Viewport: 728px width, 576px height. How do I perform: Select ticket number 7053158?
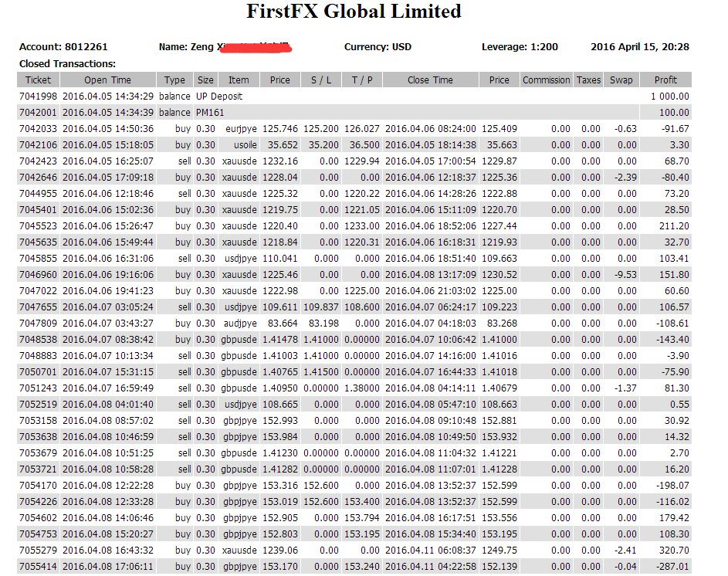tap(38, 420)
